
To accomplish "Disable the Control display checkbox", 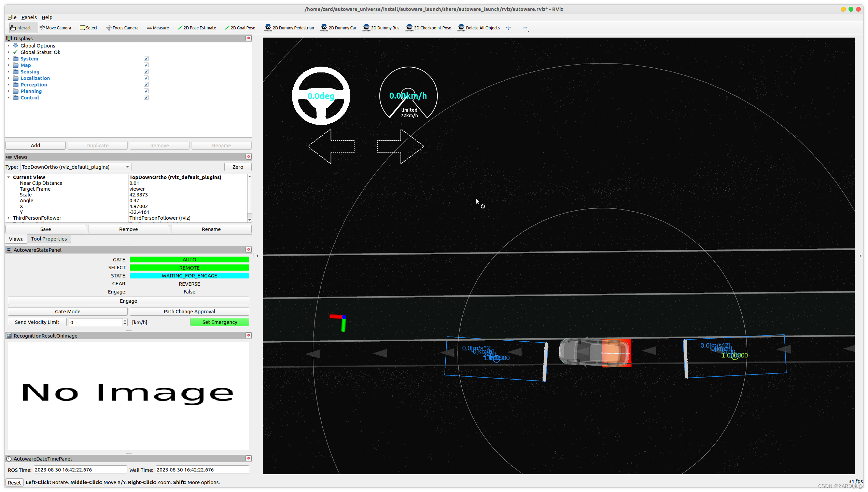I will click(146, 98).
